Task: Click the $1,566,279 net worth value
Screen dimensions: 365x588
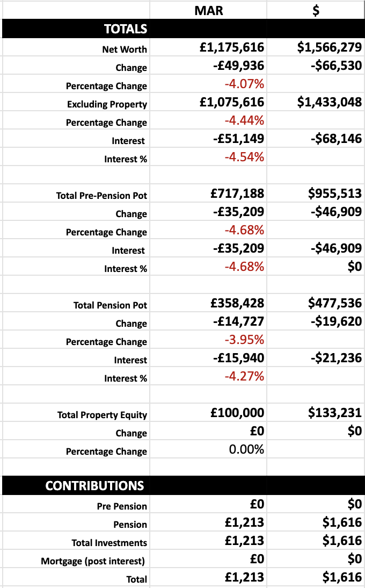Action: pyautogui.click(x=330, y=47)
